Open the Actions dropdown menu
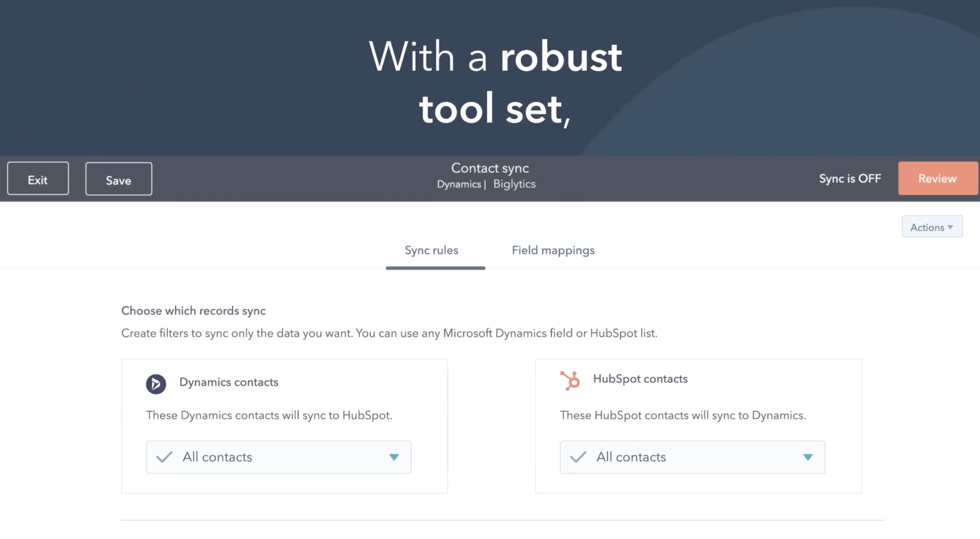 tap(932, 227)
